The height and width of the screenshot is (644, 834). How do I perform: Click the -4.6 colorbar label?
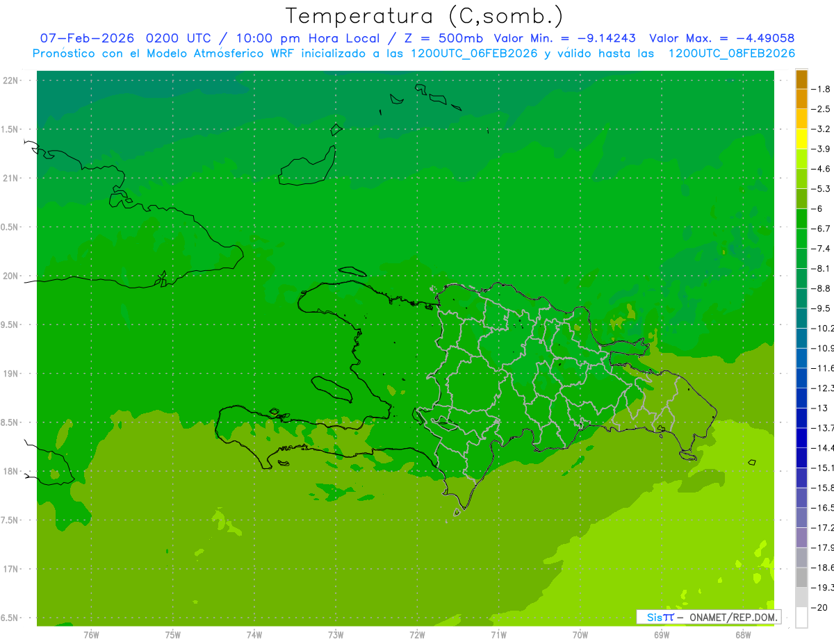tap(821, 169)
